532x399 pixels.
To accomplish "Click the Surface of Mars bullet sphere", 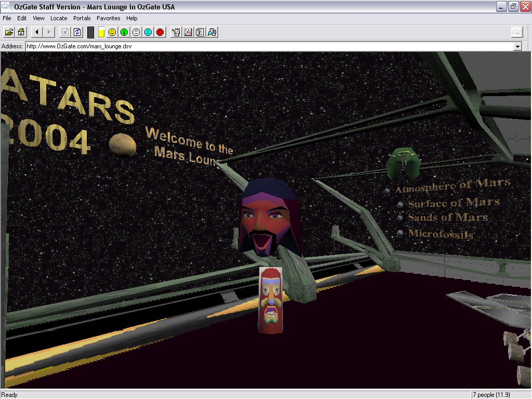I will point(400,205).
